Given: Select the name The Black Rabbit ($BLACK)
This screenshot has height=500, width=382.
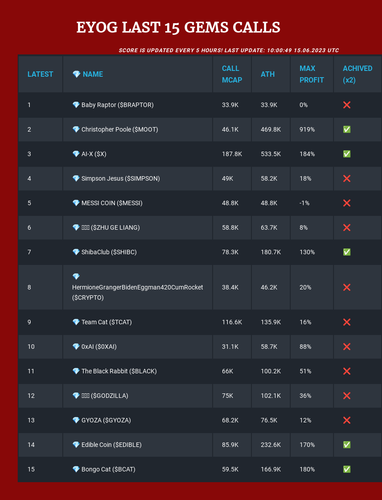Looking at the screenshot, I should pyautogui.click(x=119, y=371).
